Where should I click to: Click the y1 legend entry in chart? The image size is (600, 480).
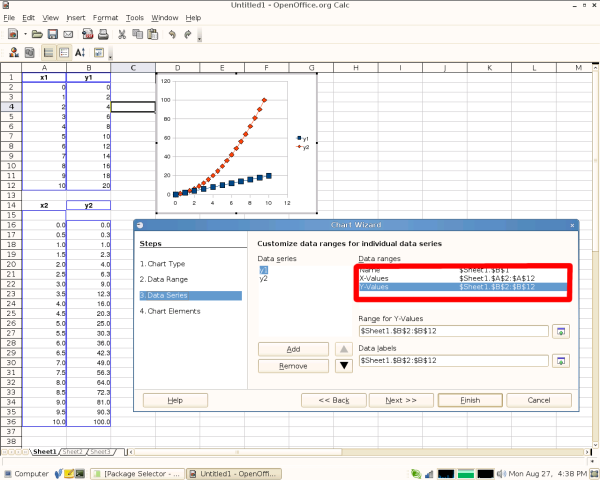tap(303, 139)
